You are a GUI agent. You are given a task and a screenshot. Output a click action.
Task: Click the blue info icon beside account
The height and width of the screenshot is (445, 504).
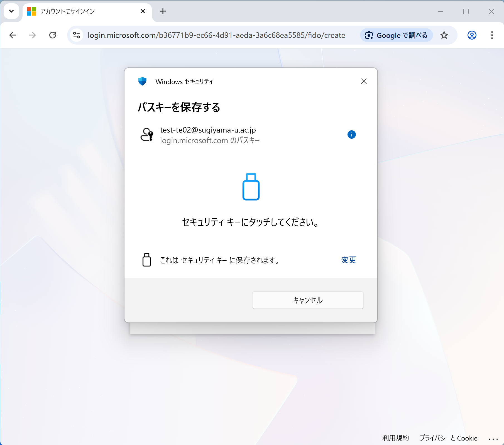coord(351,135)
